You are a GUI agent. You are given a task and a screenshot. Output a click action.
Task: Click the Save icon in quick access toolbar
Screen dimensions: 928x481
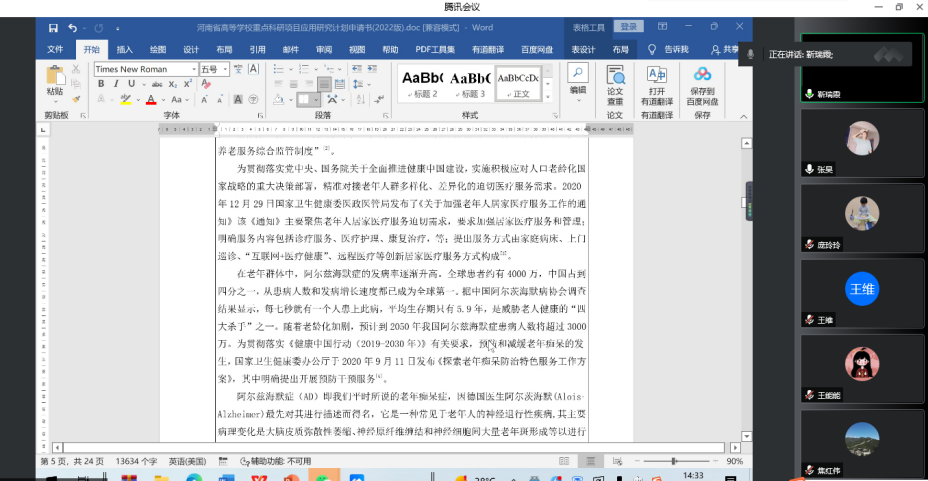tap(53, 27)
